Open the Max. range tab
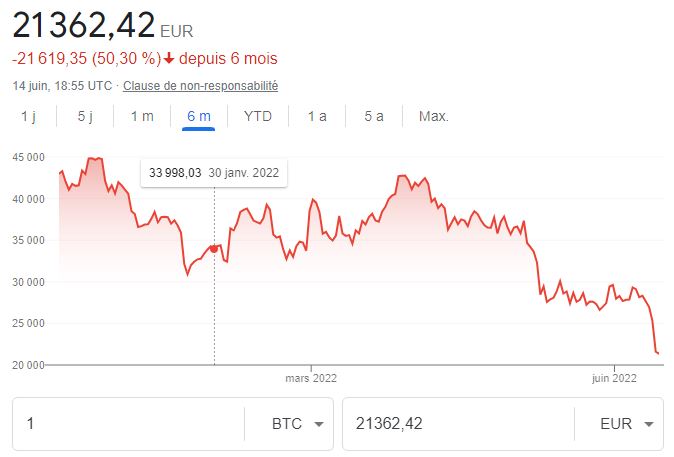 434,116
